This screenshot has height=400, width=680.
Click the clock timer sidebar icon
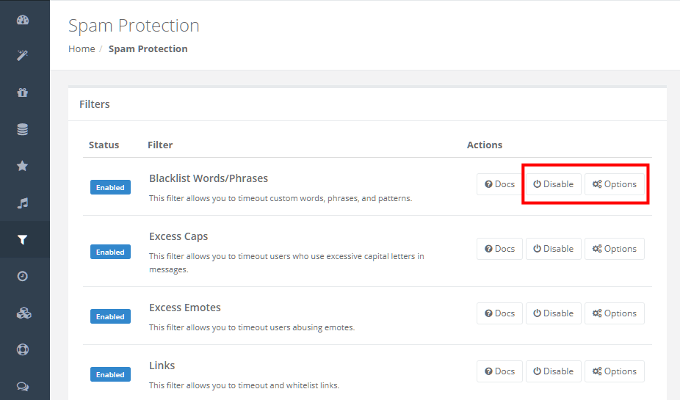[23, 276]
